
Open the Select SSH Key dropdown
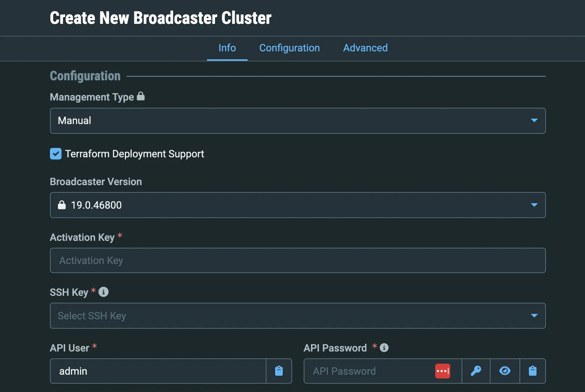tap(298, 316)
